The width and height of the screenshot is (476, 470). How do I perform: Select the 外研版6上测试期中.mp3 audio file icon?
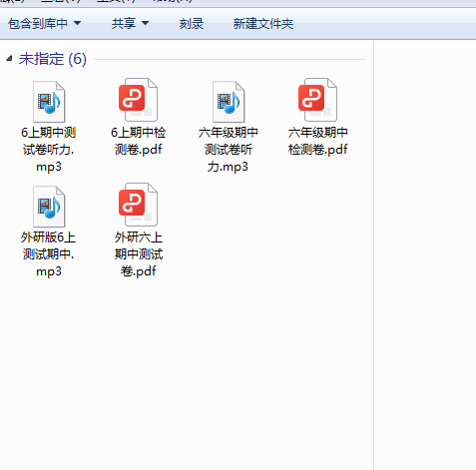(x=49, y=207)
